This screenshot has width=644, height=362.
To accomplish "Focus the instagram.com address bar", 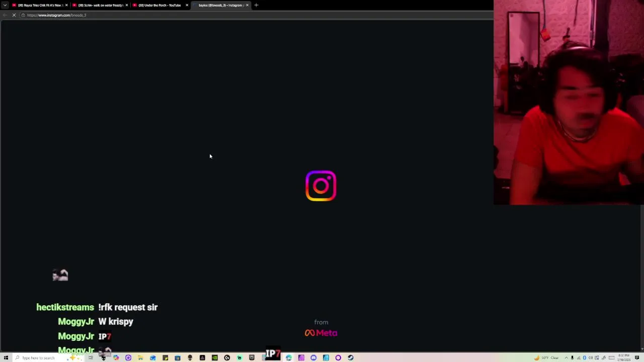I will tap(257, 15).
